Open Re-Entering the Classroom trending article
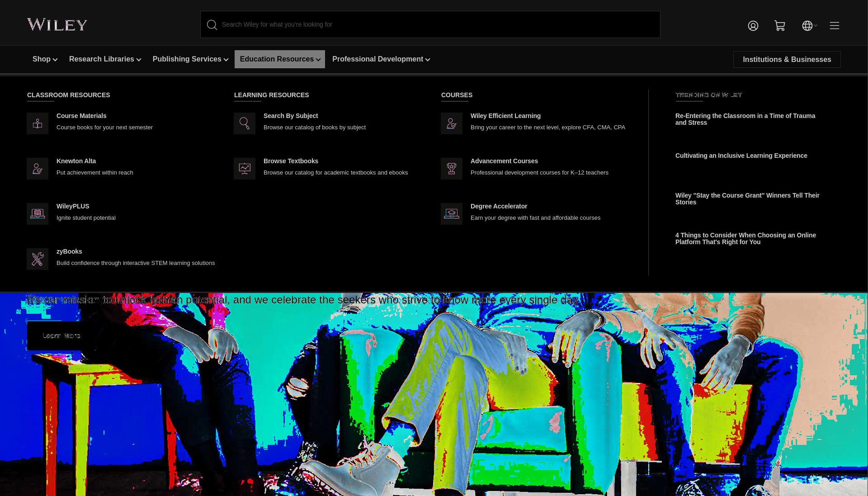Screen dimensions: 868x496 (x=745, y=119)
